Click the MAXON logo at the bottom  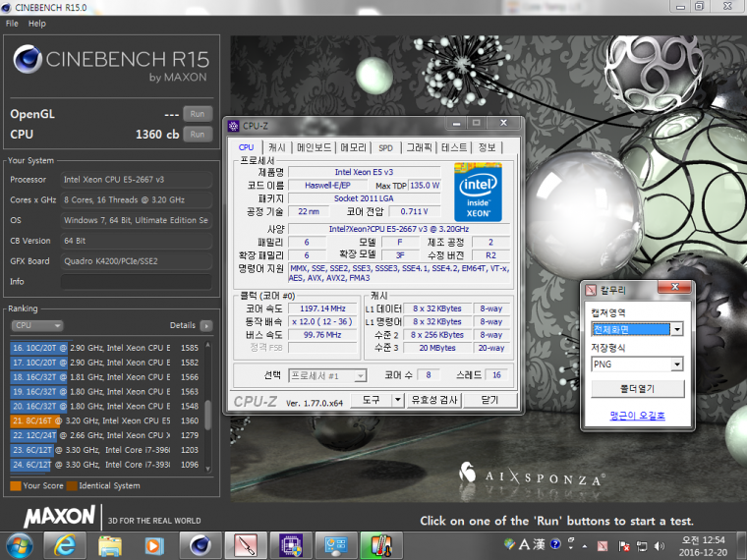(60, 517)
